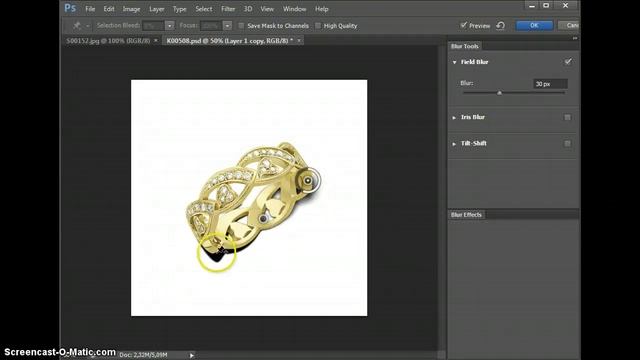Image resolution: width=640 pixels, height=360 pixels.
Task: Toggle the Preview checkbox
Action: (463, 25)
